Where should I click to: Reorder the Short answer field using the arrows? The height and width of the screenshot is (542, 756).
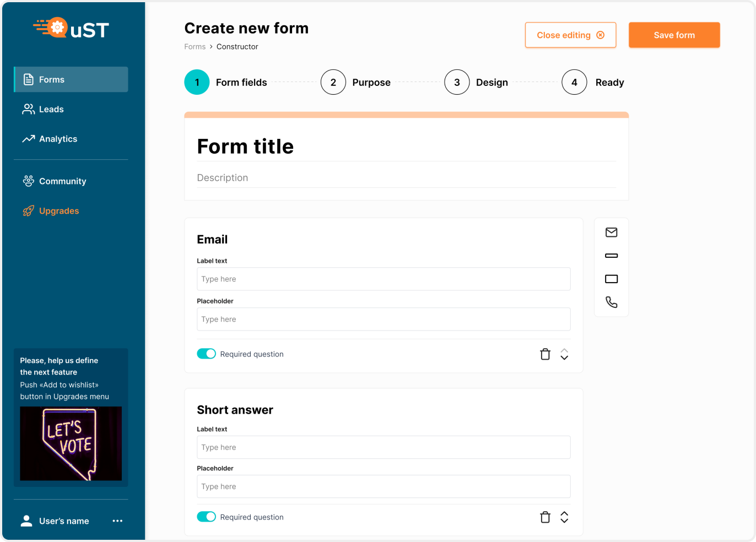click(564, 517)
